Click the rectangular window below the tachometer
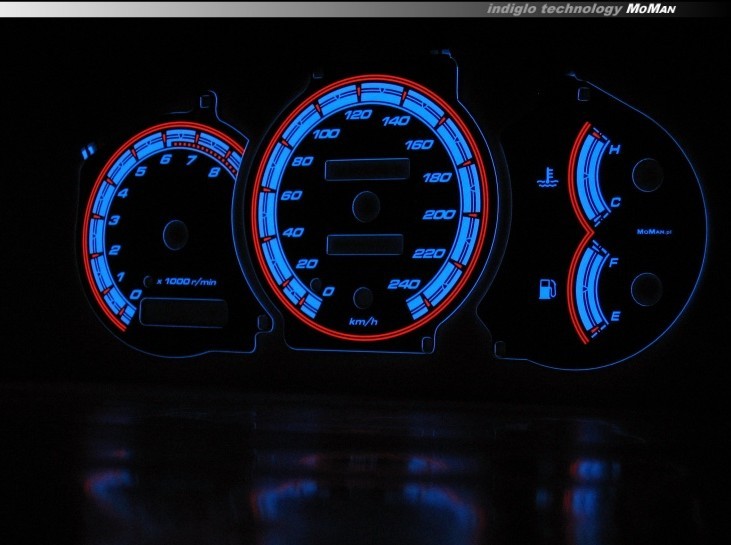 tap(183, 313)
